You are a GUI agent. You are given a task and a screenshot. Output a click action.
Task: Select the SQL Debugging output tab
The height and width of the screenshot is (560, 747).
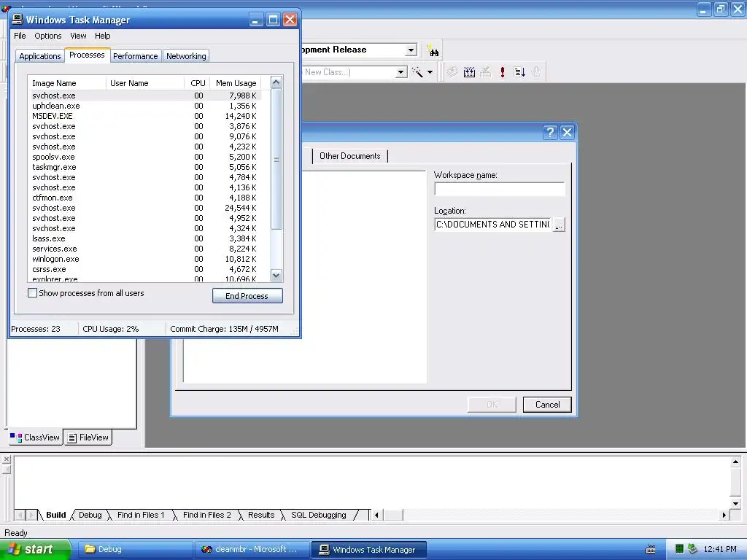coord(318,515)
